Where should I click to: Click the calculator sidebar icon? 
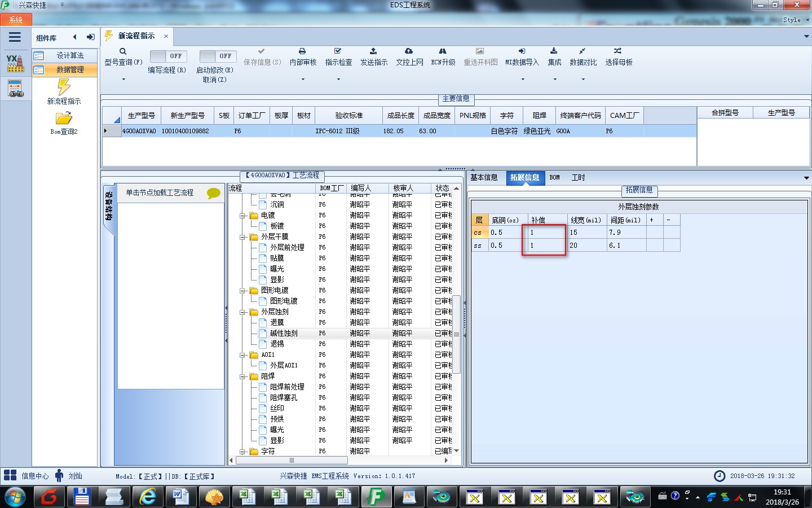[15, 89]
